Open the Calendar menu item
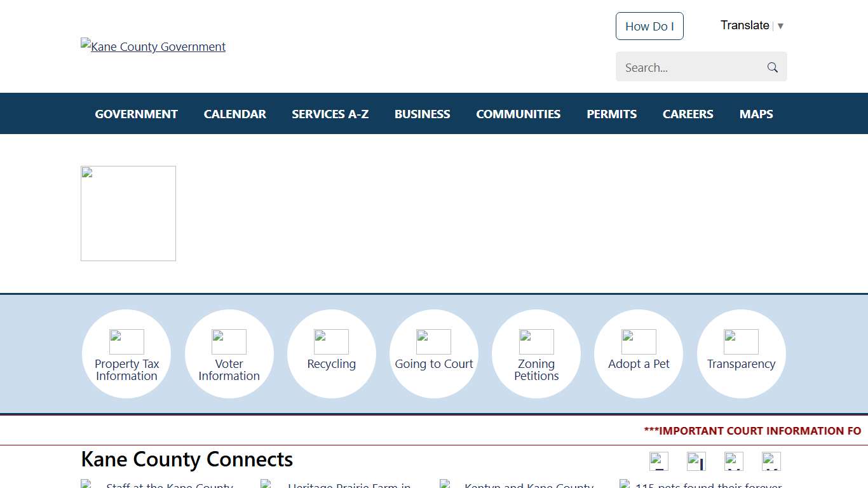 234,114
